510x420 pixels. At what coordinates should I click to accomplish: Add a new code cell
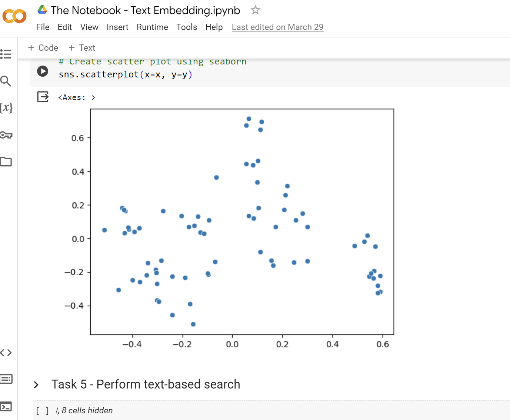click(x=43, y=48)
